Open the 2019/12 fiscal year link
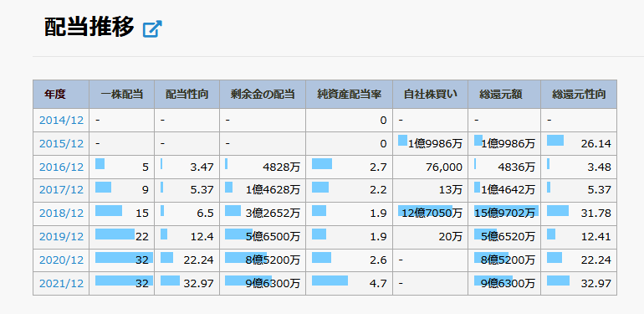 click(x=61, y=237)
